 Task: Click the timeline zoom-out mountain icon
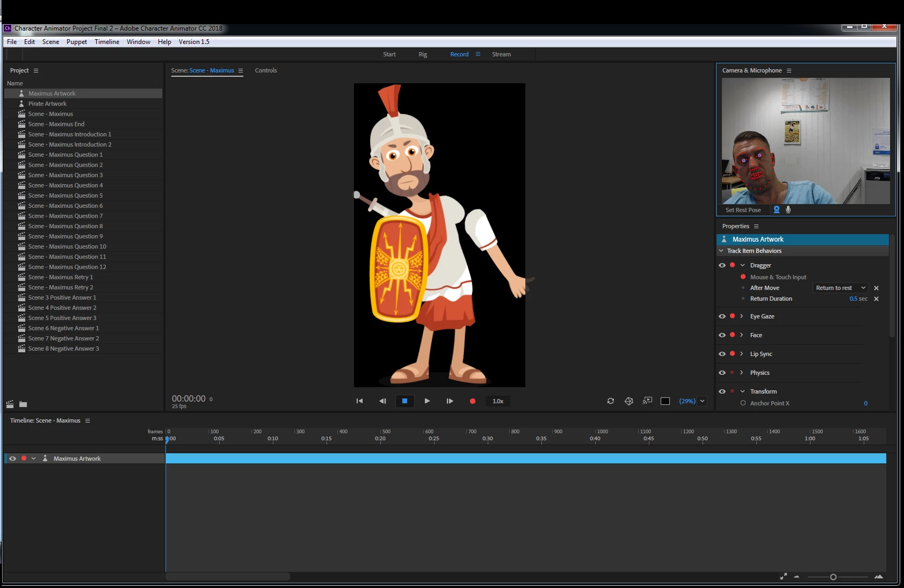(797, 577)
